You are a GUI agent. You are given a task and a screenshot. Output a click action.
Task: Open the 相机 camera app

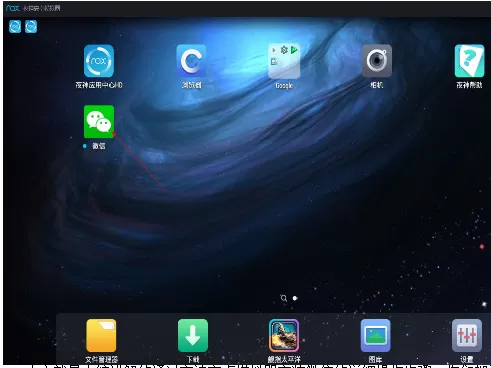(x=377, y=61)
